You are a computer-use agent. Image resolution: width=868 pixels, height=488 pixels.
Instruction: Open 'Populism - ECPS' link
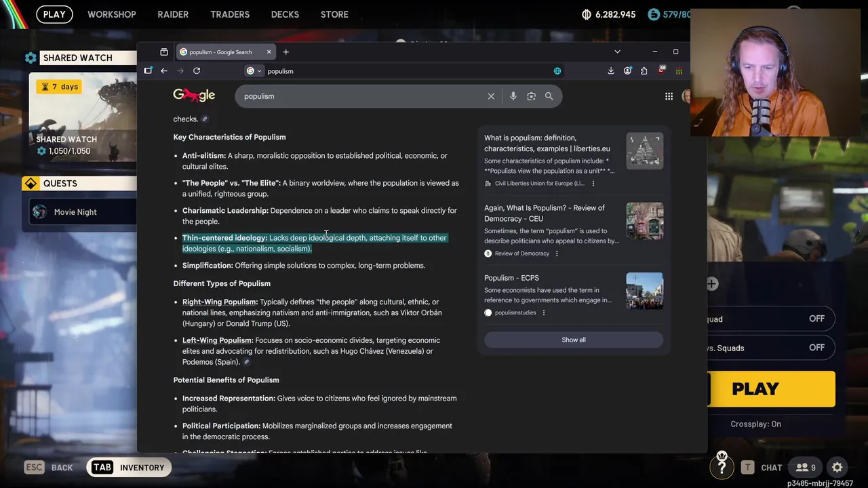pyautogui.click(x=511, y=278)
